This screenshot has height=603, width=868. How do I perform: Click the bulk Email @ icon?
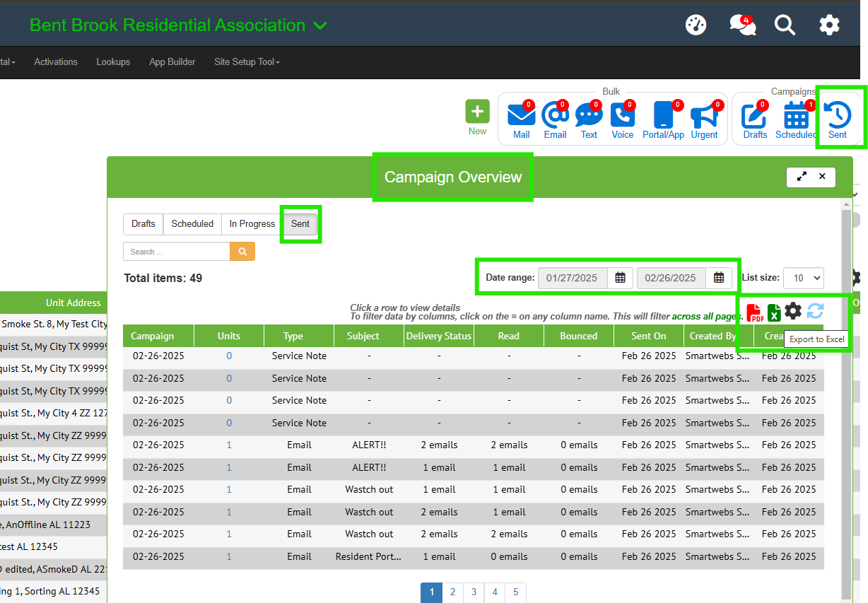(x=555, y=115)
